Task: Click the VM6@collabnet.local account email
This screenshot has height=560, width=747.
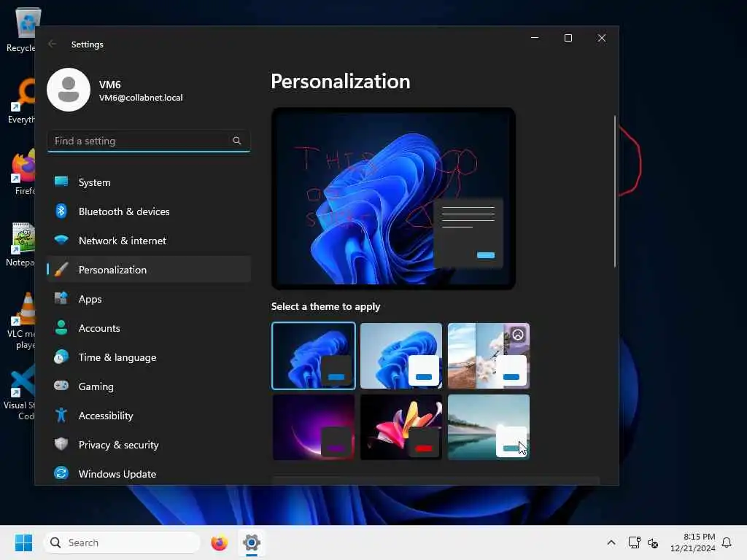Action: [x=141, y=98]
